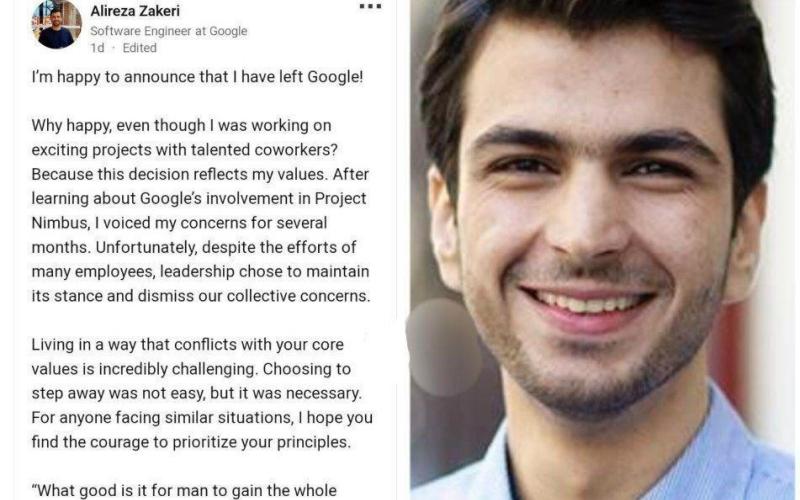Click the large portrait photo on the right
The height and width of the screenshot is (500, 800).
coord(605,250)
